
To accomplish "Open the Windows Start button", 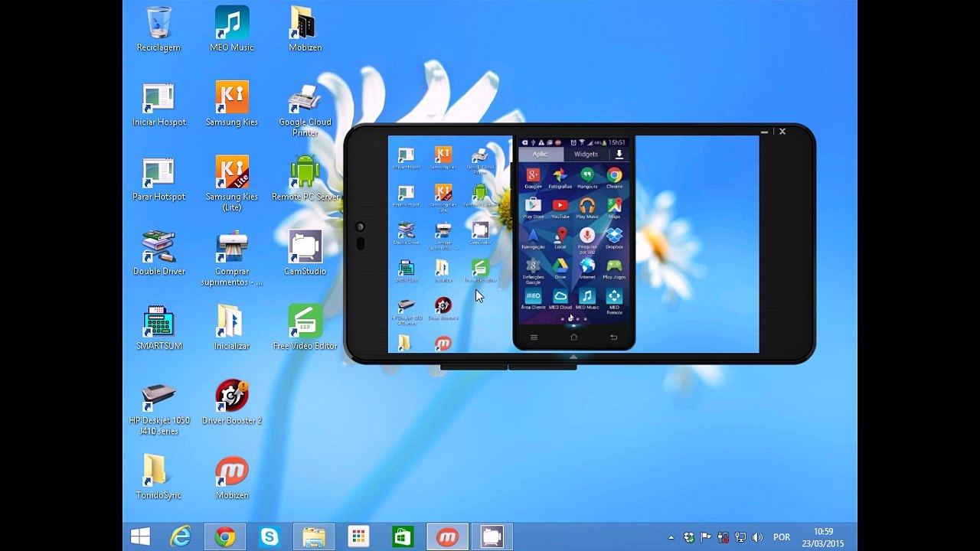I will tap(140, 536).
